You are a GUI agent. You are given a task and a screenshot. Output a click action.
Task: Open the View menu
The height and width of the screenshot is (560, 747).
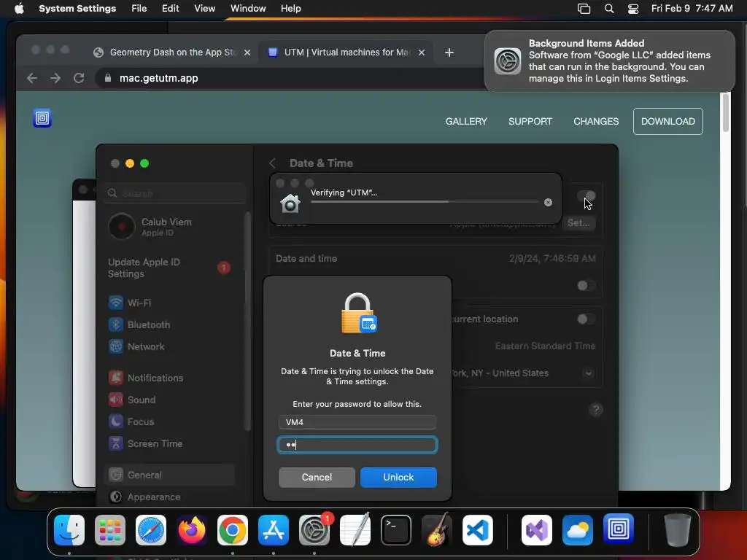coord(204,9)
